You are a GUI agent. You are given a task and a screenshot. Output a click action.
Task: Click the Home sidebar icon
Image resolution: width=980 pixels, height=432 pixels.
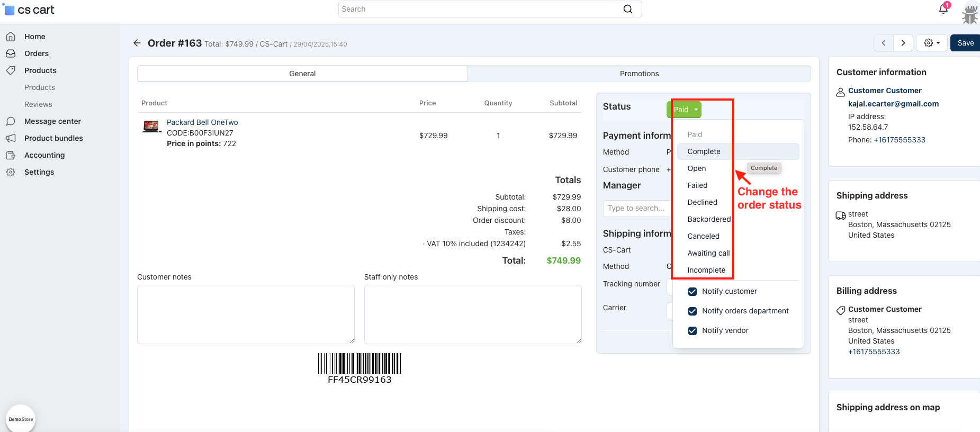point(11,37)
